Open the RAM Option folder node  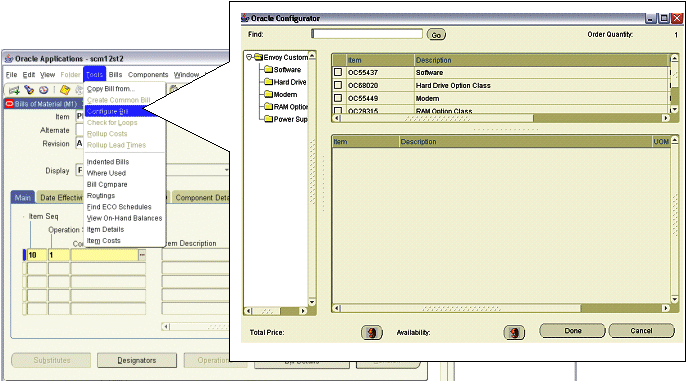point(286,107)
